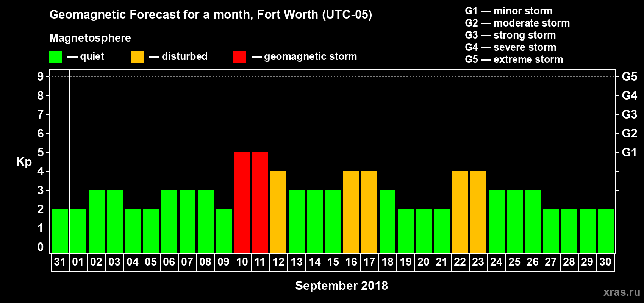Click Kp value 5 on left axis
The image size is (644, 303).
coord(41,152)
